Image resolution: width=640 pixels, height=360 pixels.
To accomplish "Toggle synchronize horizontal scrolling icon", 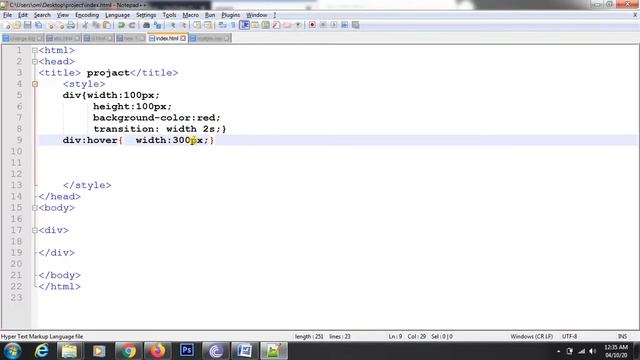I will 208,25.
